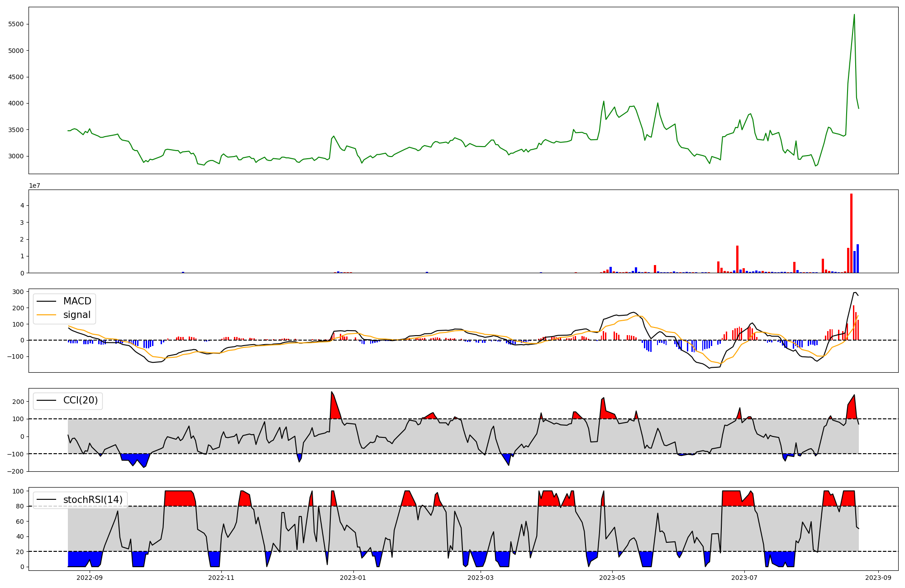Click the 2023-09 date tick label
Image resolution: width=905 pixels, height=588 pixels.
click(878, 578)
